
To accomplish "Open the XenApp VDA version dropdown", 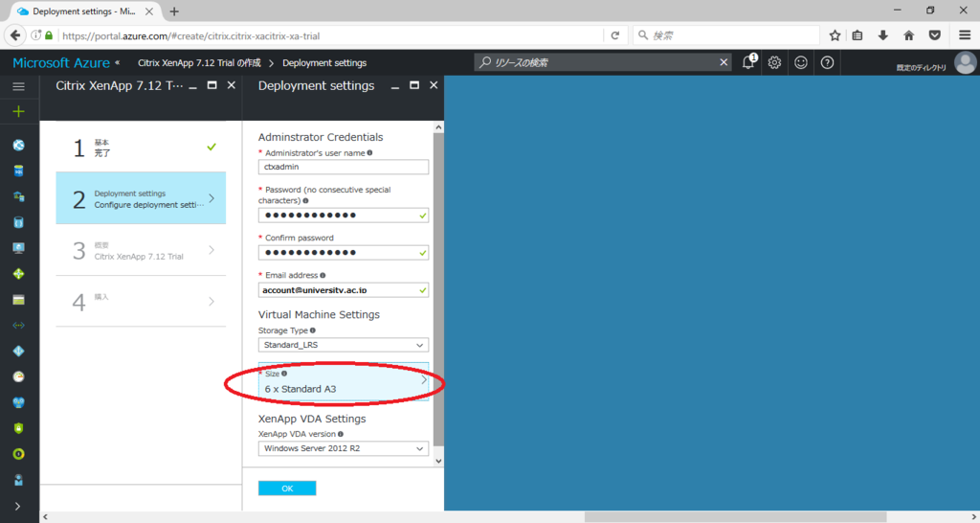I will point(344,448).
